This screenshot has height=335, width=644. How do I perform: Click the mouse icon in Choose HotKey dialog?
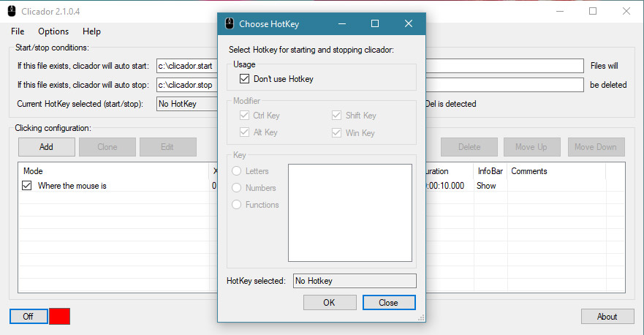(x=229, y=23)
